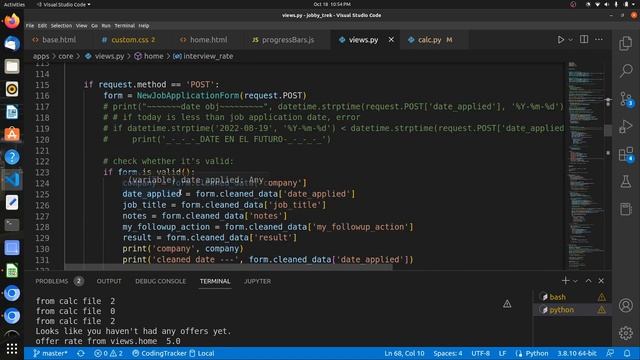Click CodingTracker in the status bar
Image resolution: width=640 pixels, height=360 pixels.
click(x=160, y=353)
